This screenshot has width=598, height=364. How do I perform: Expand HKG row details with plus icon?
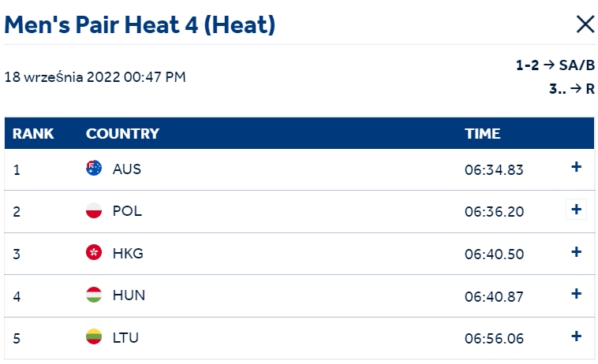(x=576, y=251)
